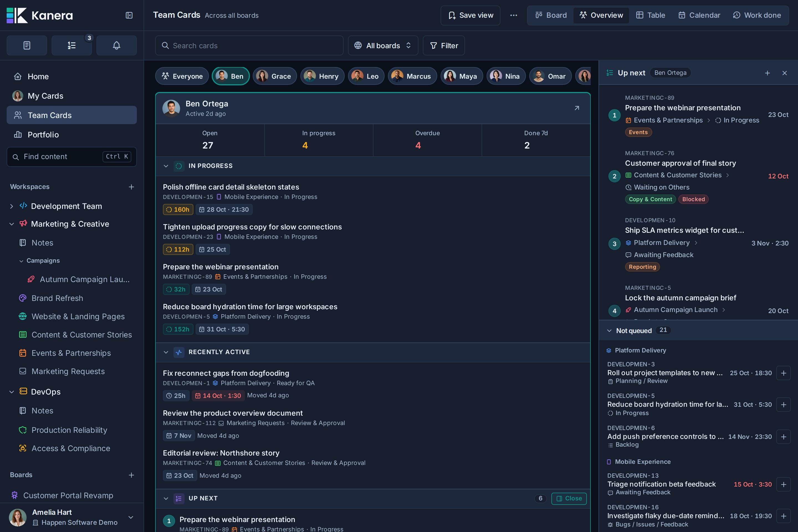Open 'Fix reconnect gaps from dogfooding' card
This screenshot has height=532, width=798.
tap(226, 373)
